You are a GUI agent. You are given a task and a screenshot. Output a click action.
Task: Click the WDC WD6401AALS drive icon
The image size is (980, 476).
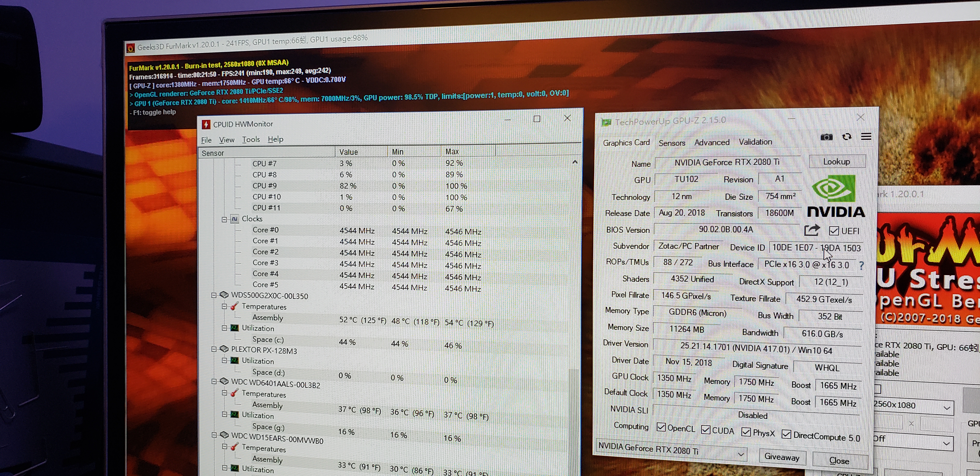[224, 381]
